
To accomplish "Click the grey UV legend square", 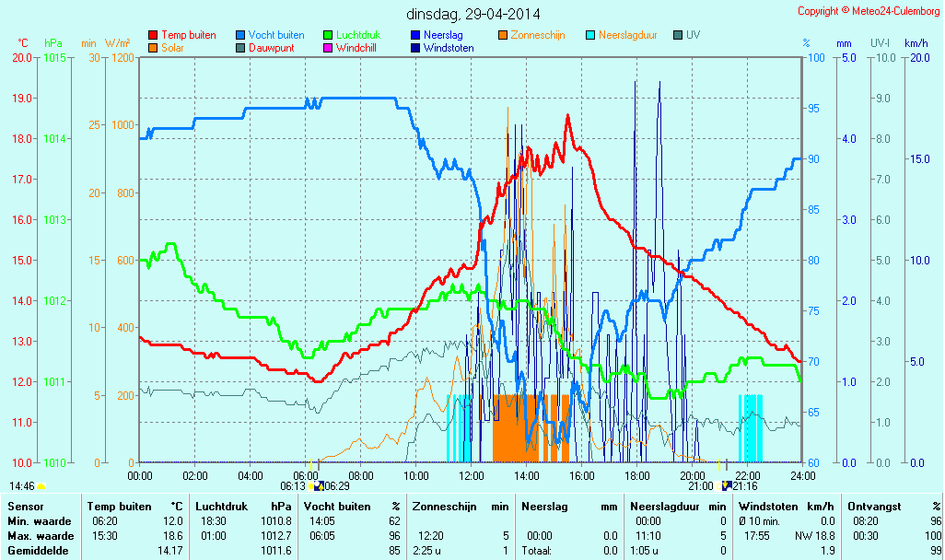I will coord(678,35).
